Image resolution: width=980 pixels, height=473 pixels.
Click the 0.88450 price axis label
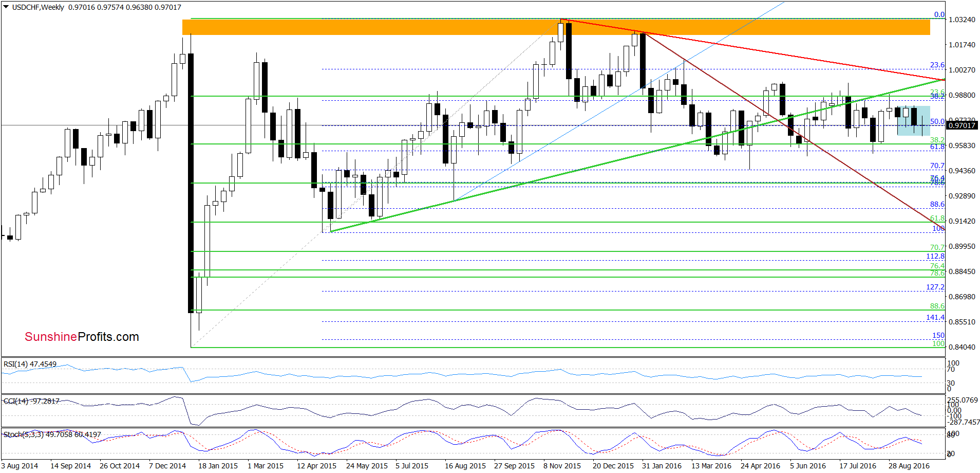pyautogui.click(x=962, y=271)
